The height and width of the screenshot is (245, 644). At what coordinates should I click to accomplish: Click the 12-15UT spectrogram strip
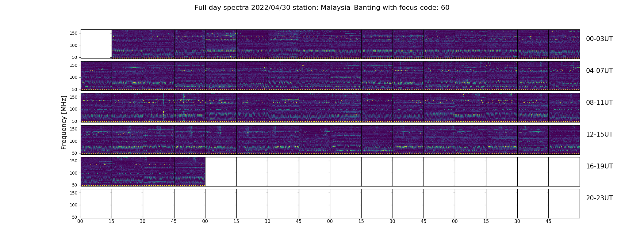(x=330, y=140)
